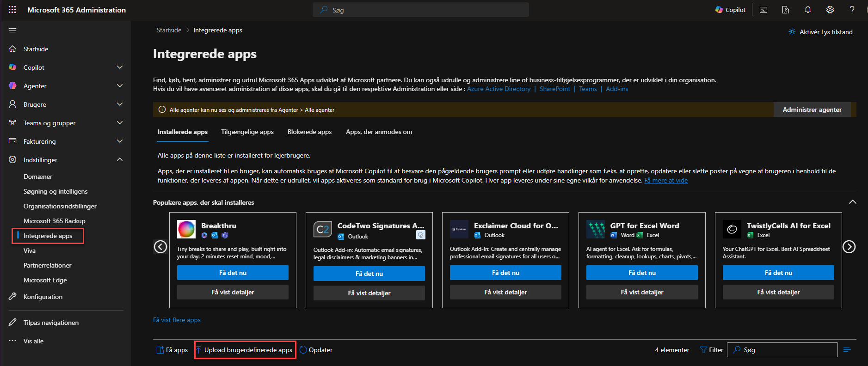Open the Azure Active Directory link
Screen dimensions: 868x366
point(499,89)
